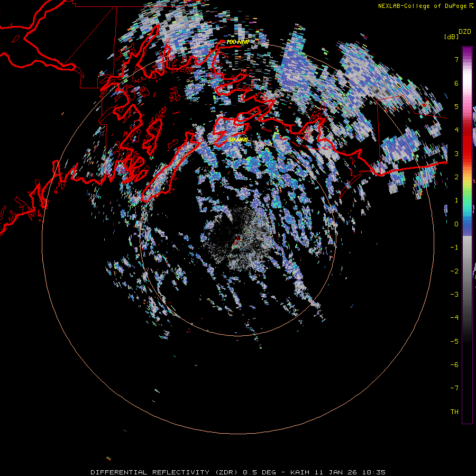Click the color scale value -6
The width and height of the screenshot is (476, 476).
pos(454,365)
